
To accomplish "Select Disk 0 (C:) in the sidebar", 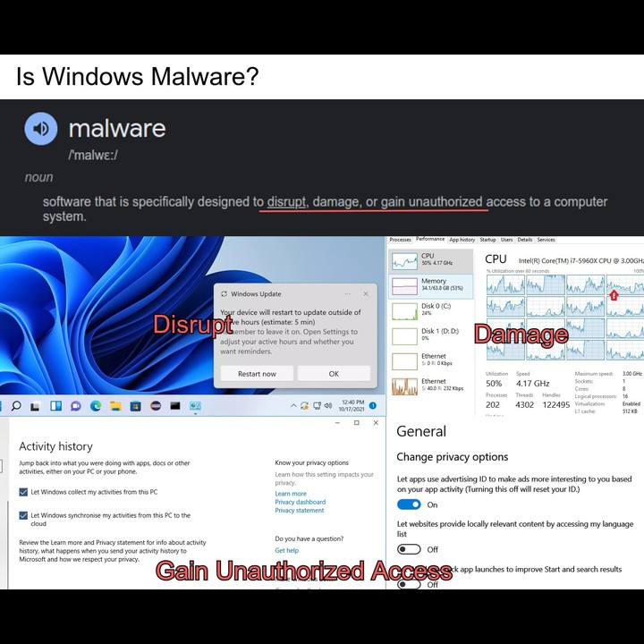I will (431, 311).
